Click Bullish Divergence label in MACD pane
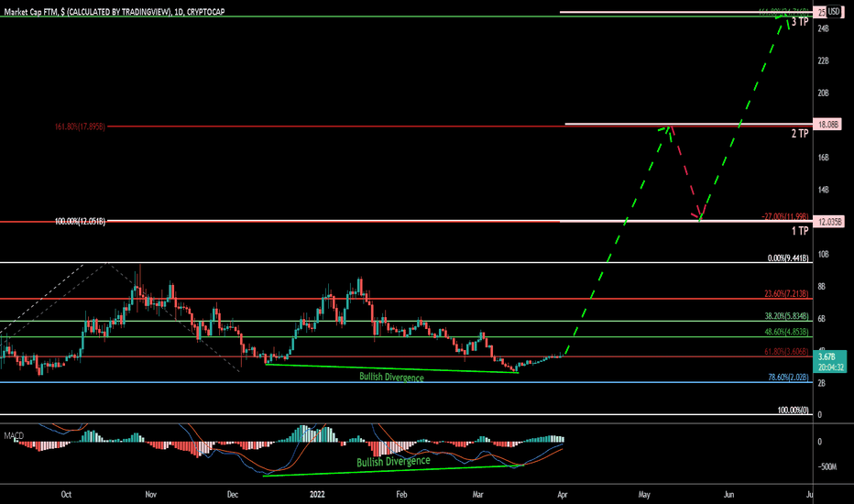The width and height of the screenshot is (854, 504). [x=393, y=462]
